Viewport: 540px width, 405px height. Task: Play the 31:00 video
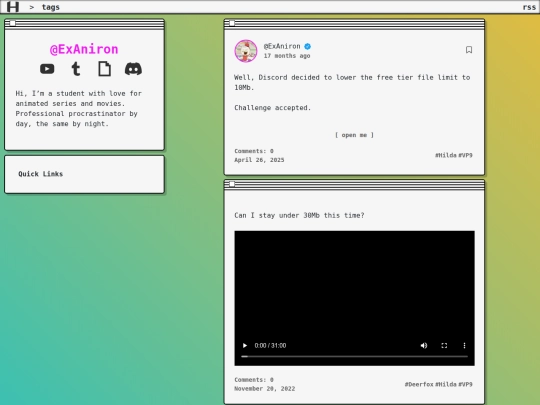(245, 345)
